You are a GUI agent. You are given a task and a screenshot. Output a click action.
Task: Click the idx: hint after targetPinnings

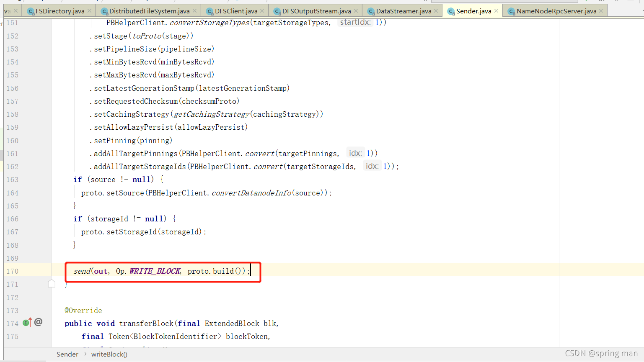356,153
